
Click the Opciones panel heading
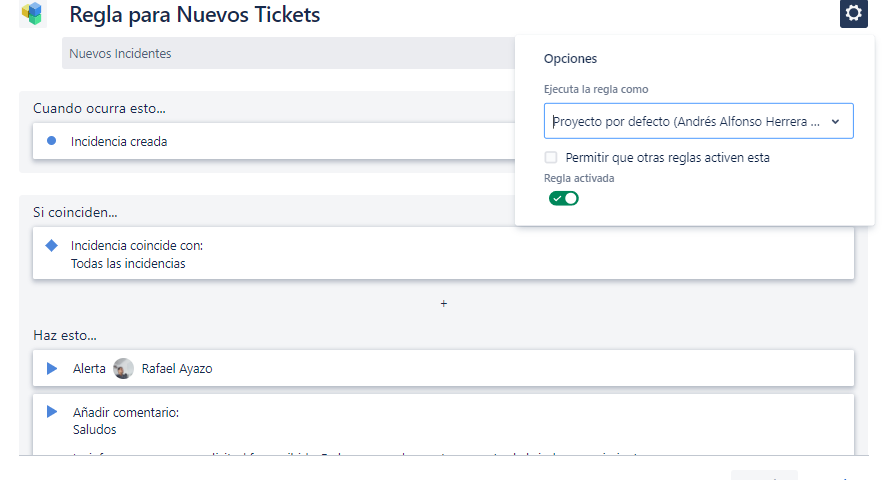click(x=570, y=59)
